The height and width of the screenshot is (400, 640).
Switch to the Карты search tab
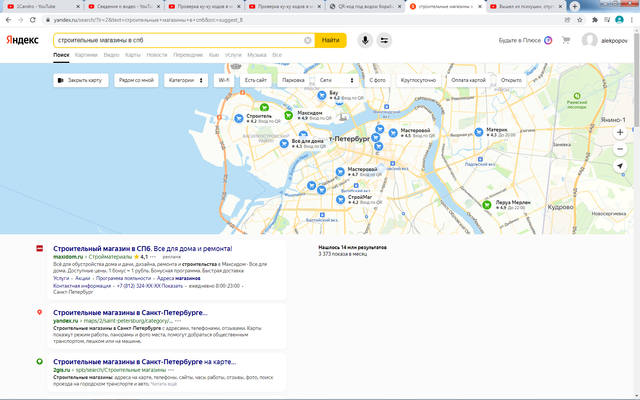(133, 55)
